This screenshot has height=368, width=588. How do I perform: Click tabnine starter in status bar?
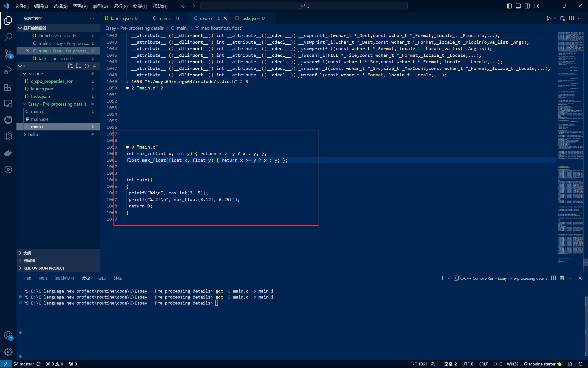(543, 364)
